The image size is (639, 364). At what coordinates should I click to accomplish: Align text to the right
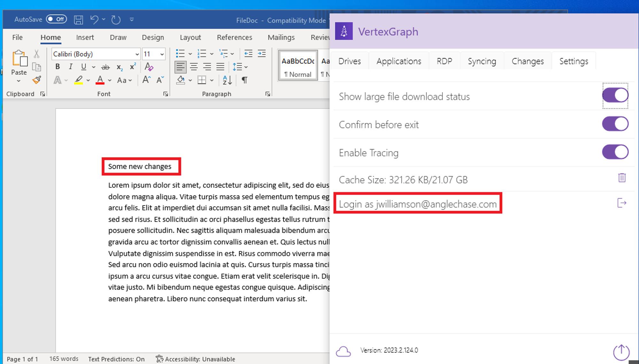click(x=207, y=67)
